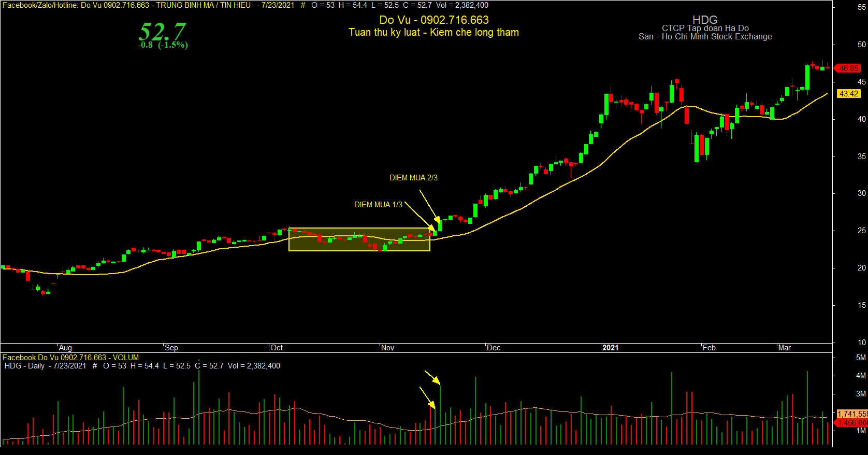Click the DIEM MUA 1/3 annotation label
The width and height of the screenshot is (868, 455).
[378, 205]
